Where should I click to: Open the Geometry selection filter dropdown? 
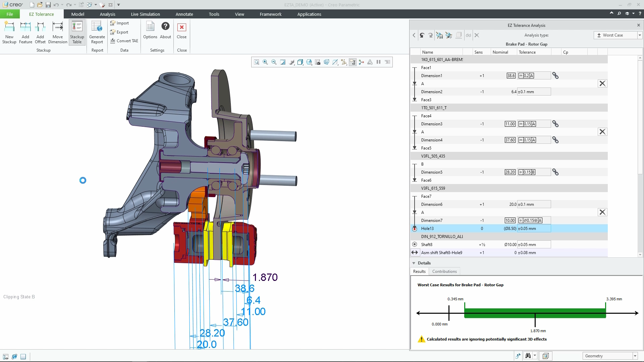tap(610, 356)
